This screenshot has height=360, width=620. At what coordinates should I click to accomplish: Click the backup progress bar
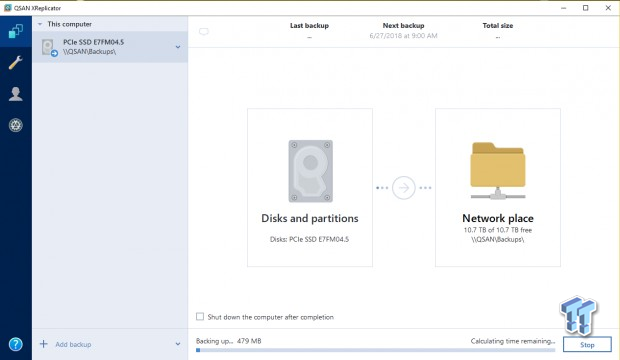(x=375, y=350)
